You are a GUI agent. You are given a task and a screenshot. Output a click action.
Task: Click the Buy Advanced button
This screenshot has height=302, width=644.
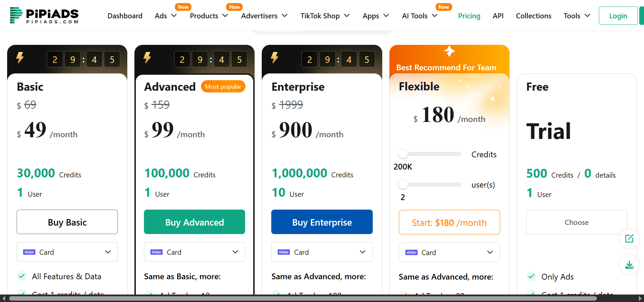coord(195,222)
